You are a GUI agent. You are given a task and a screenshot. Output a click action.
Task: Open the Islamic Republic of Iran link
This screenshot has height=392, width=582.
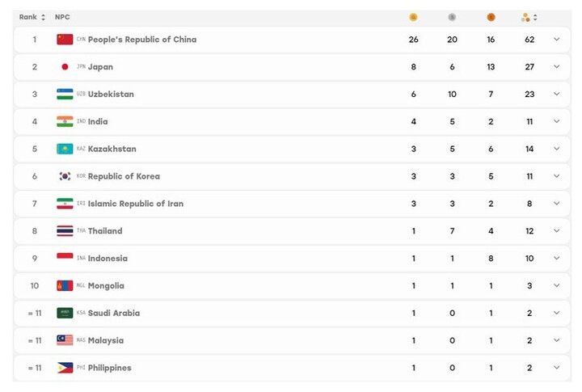136,204
